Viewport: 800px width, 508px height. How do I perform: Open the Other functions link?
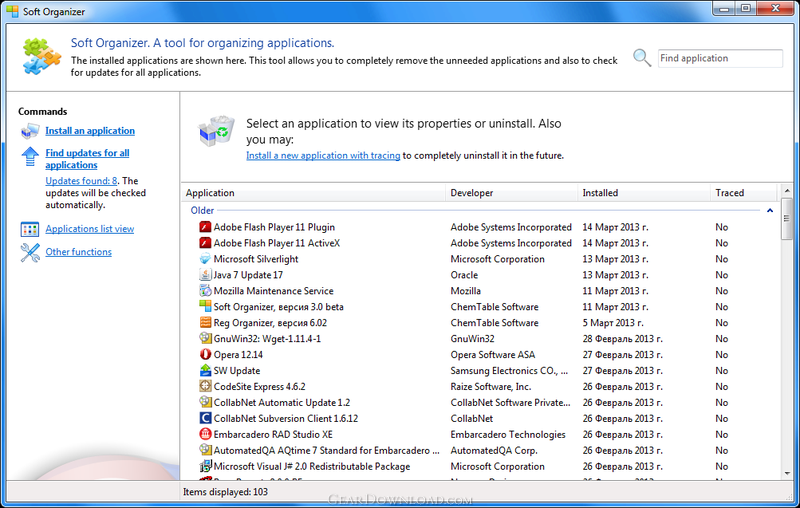coord(79,252)
